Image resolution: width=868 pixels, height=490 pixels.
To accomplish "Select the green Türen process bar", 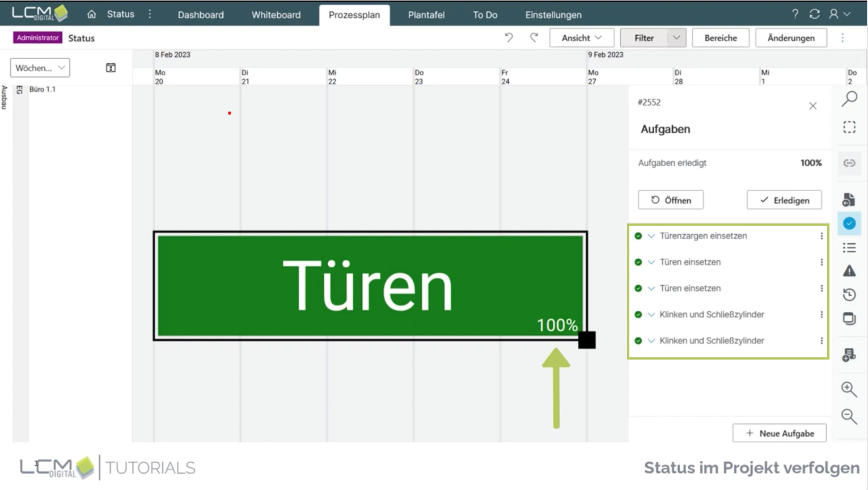I will click(x=370, y=285).
